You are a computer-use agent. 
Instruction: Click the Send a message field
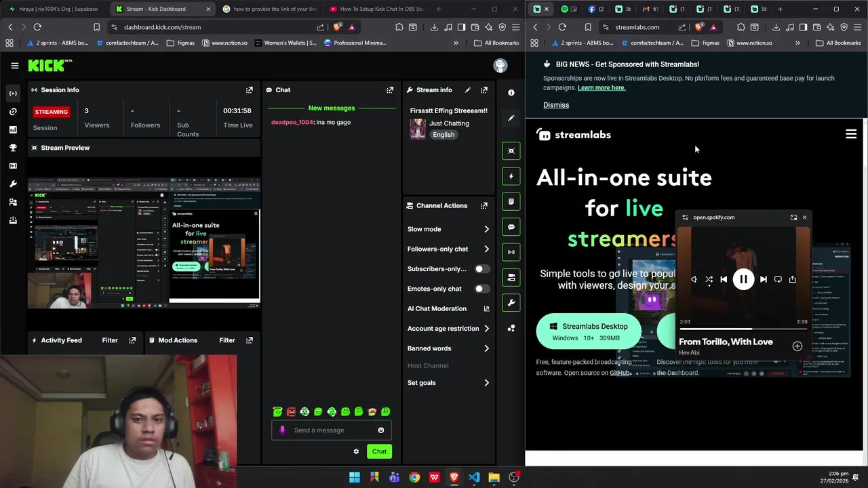click(x=332, y=430)
